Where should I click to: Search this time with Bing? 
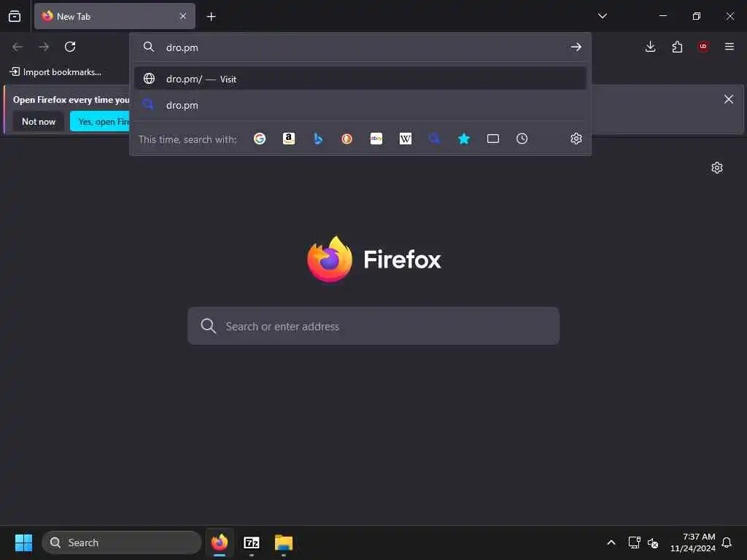318,139
